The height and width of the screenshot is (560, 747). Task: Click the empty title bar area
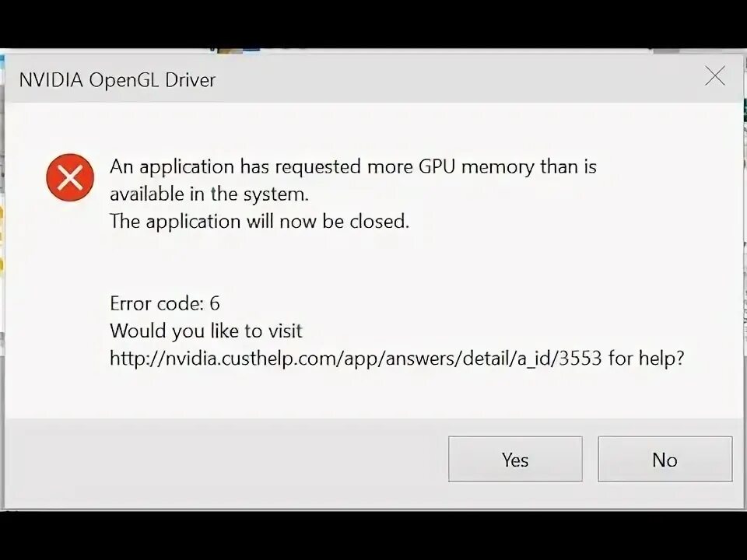pyautogui.click(x=451, y=78)
